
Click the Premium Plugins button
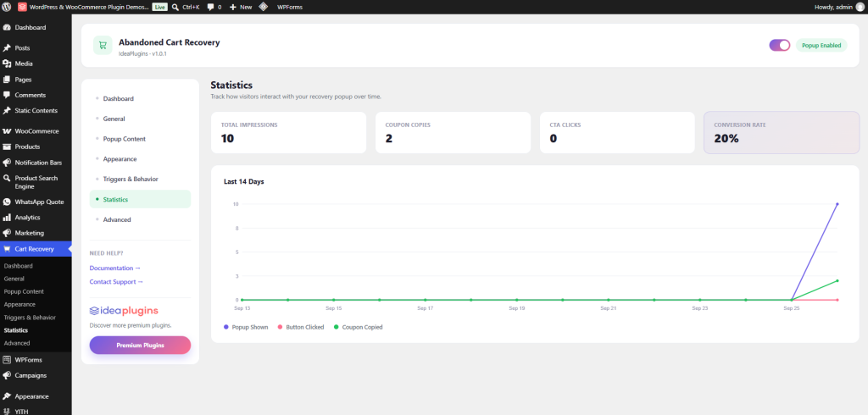[x=140, y=346]
